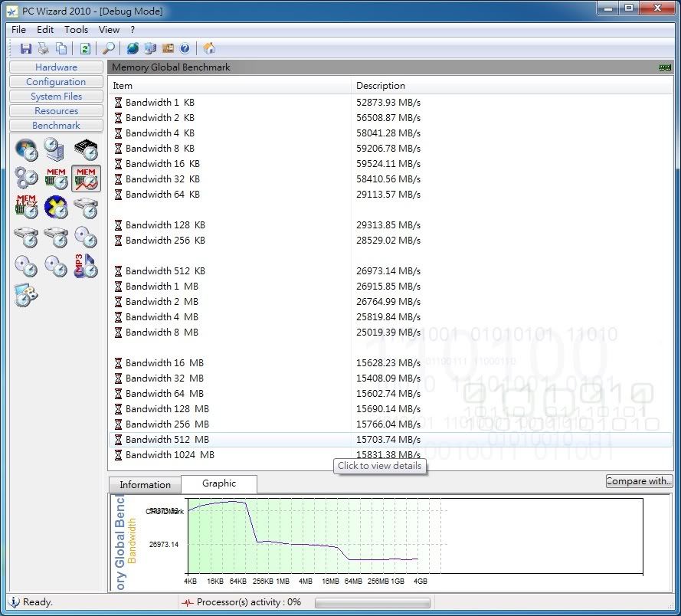Select the Bandwidth 2 KB row
681x616 pixels.
point(391,118)
